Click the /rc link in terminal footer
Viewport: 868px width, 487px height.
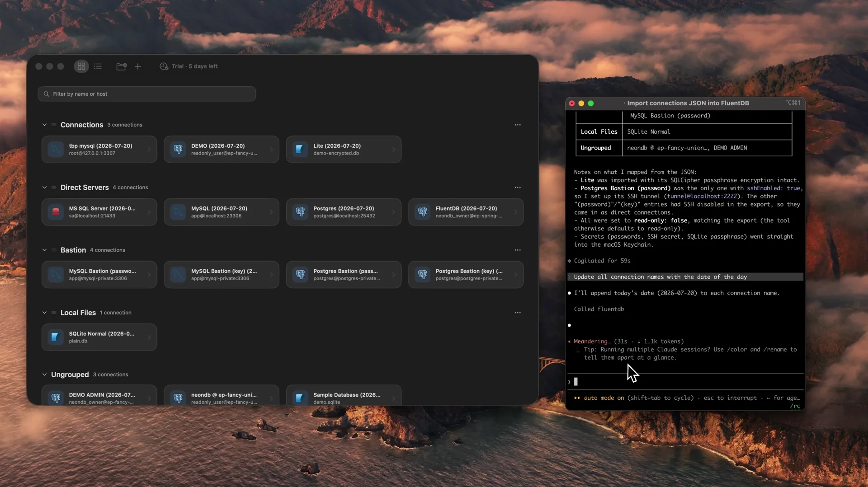tap(795, 406)
